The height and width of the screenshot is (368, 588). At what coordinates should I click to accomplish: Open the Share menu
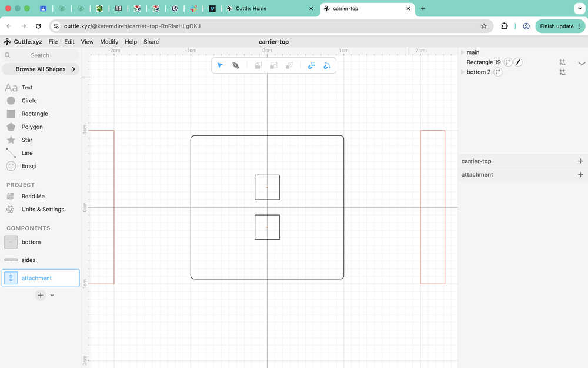point(151,42)
